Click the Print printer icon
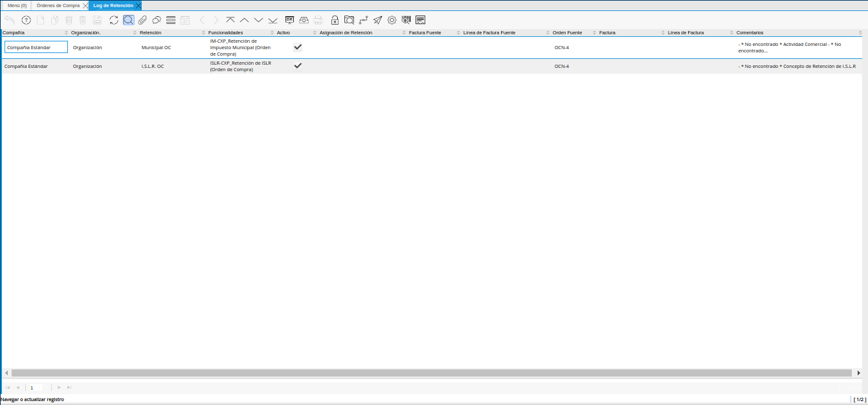 tap(318, 20)
